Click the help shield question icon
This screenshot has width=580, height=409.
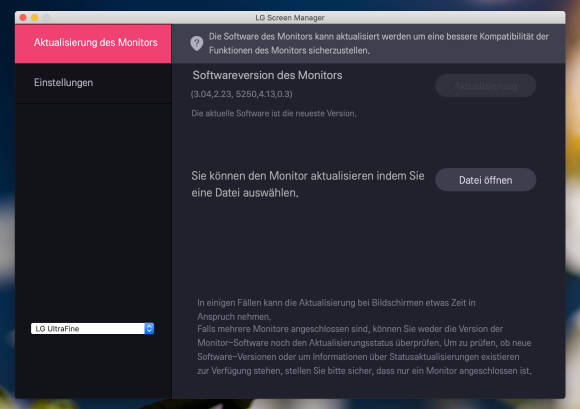click(x=196, y=44)
